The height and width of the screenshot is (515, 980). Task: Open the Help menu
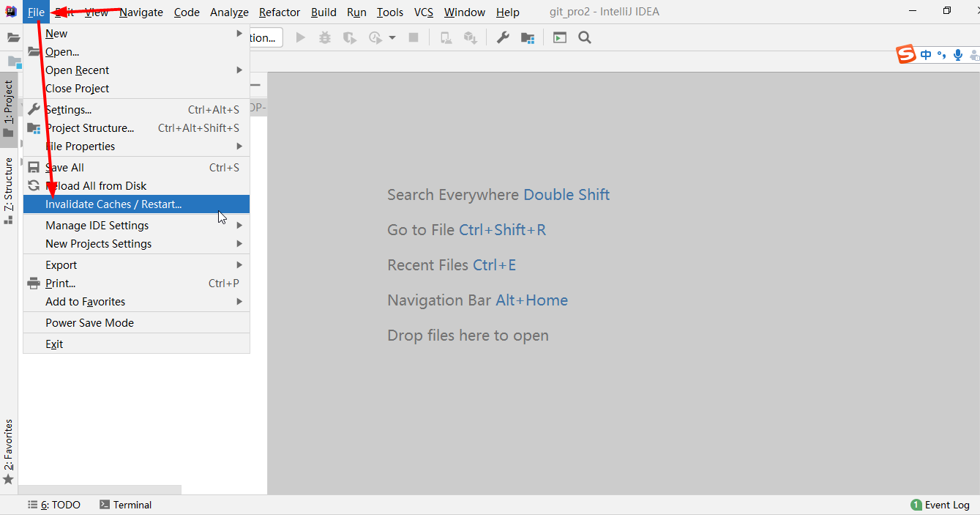508,12
